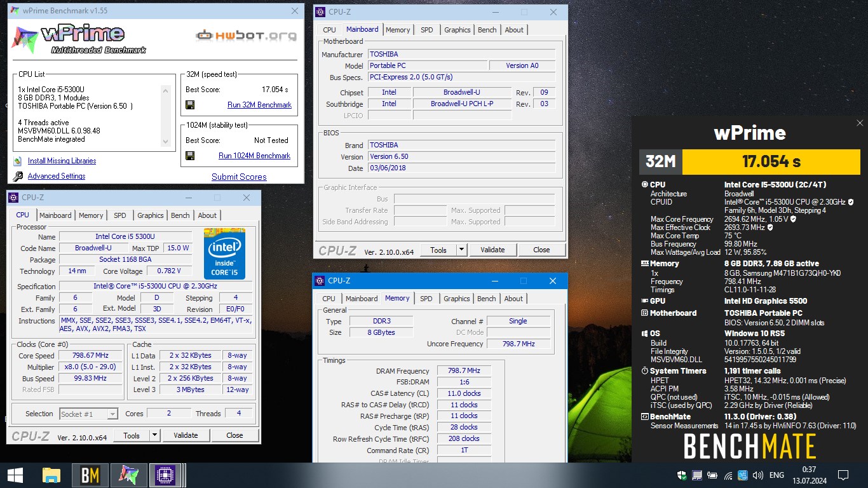The height and width of the screenshot is (488, 868).
Task: Click the hwbot.org logo in wPrime
Action: (247, 36)
